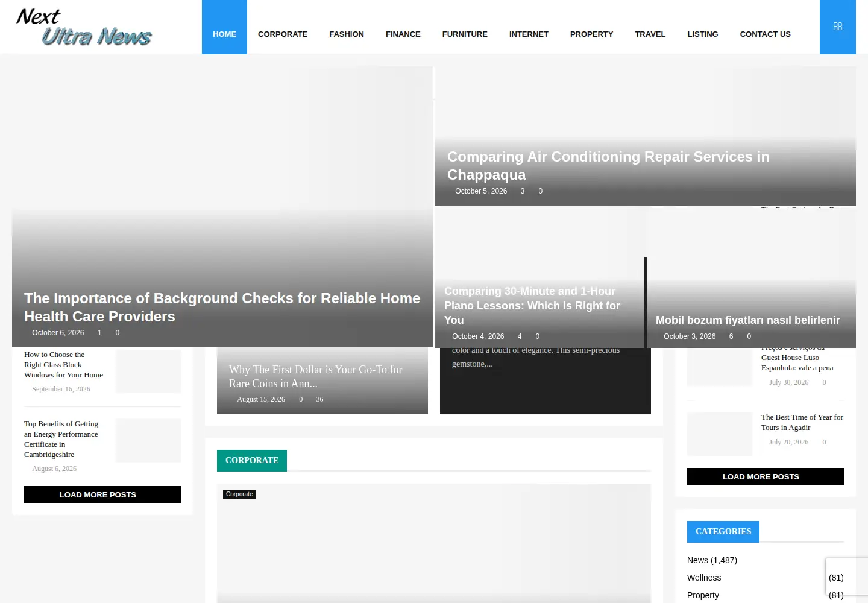868x603 pixels.
Task: Open "The Best Time of Year for Tours in Agadir"
Action: pos(802,422)
